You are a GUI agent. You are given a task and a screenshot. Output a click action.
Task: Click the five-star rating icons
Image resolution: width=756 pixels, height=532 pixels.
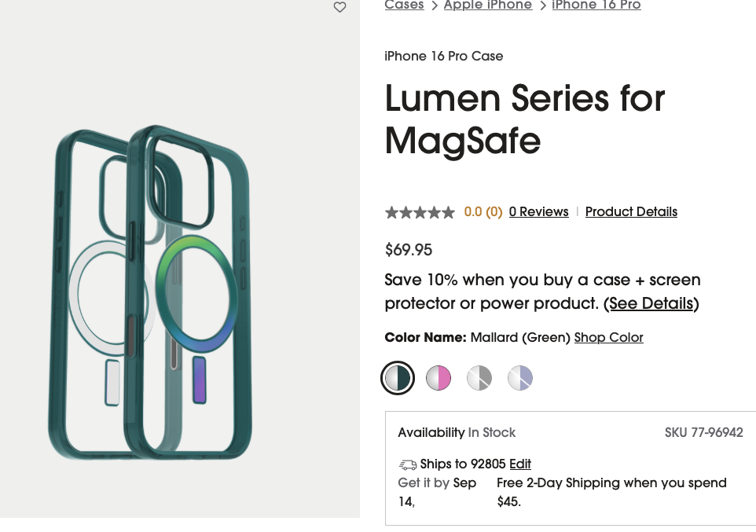click(420, 212)
